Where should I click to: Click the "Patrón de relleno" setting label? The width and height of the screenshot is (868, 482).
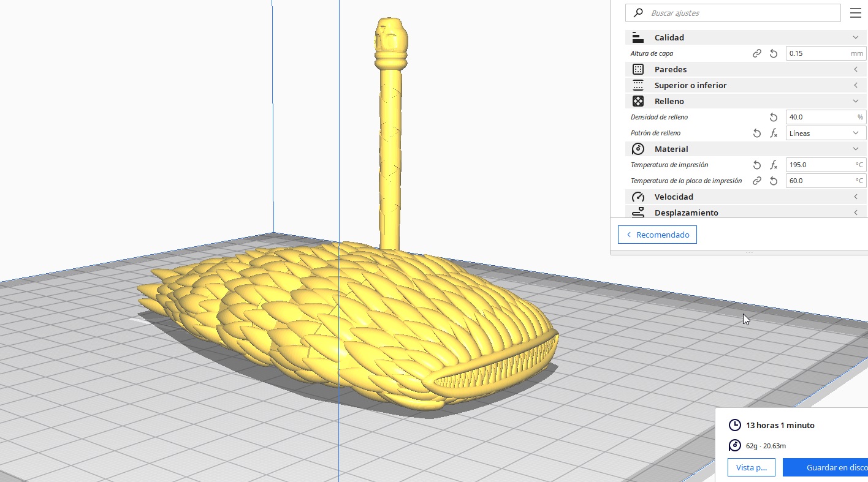[x=655, y=133]
